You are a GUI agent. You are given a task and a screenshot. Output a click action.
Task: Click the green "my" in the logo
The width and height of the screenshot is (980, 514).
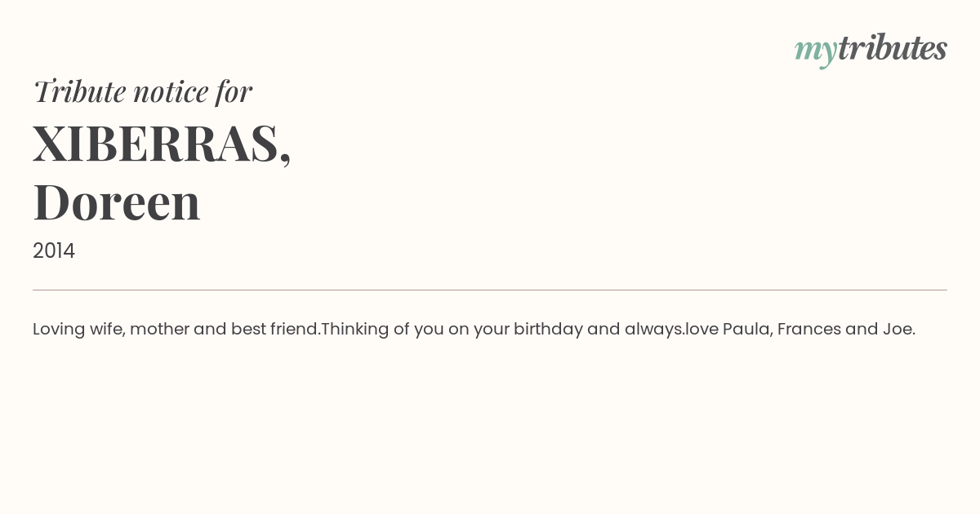(x=815, y=51)
